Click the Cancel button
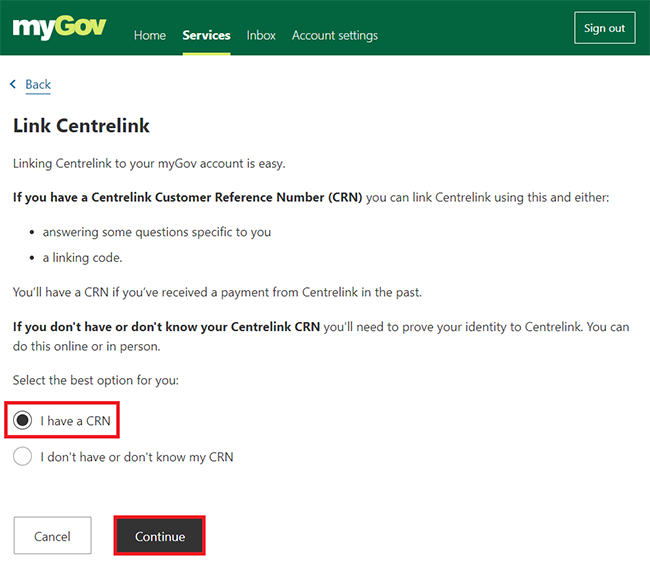The height and width of the screenshot is (568, 650). 52,536
